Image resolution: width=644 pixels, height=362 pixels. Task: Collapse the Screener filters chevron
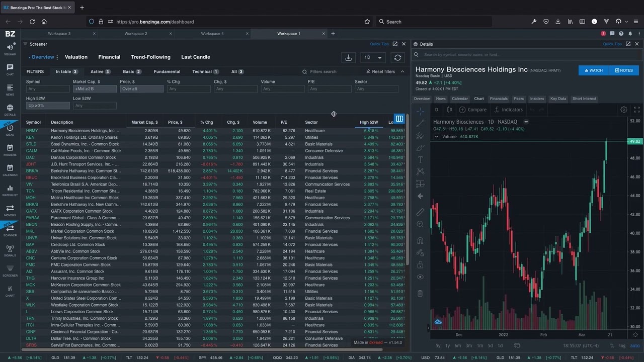(x=403, y=71)
